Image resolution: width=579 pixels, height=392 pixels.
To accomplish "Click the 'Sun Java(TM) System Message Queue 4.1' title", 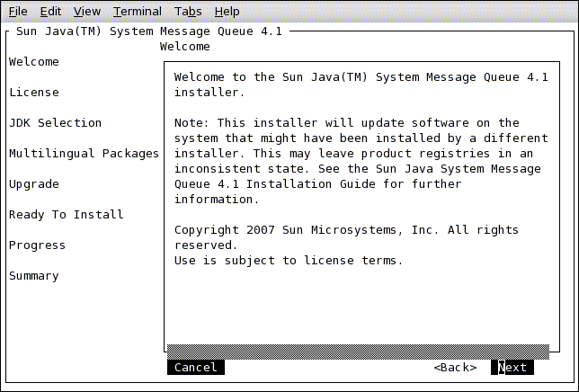I will pyautogui.click(x=149, y=31).
